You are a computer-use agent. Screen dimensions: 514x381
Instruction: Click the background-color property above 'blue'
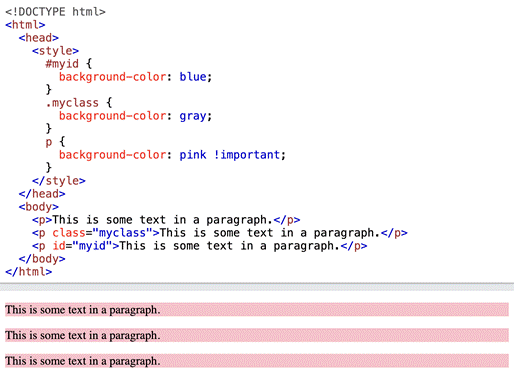112,77
